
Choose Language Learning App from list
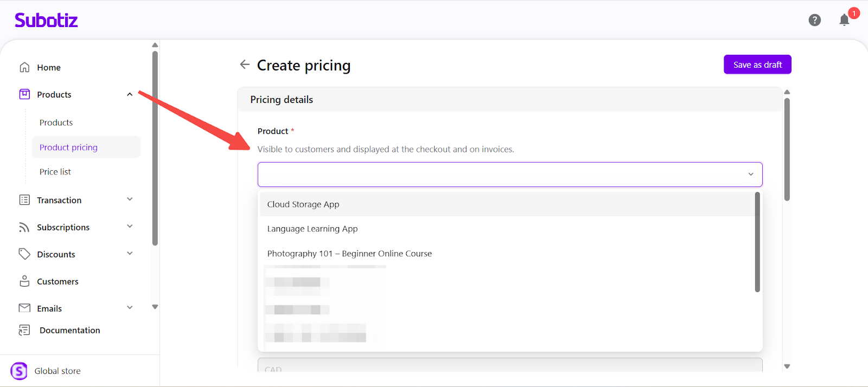[x=312, y=229]
